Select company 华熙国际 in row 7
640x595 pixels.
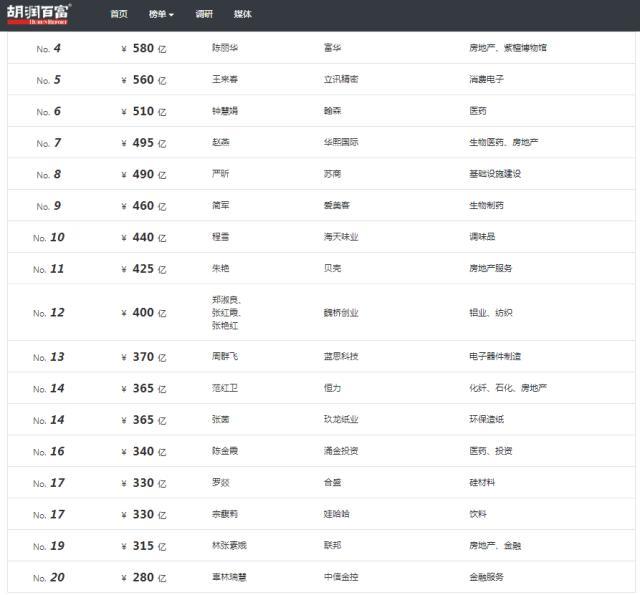(x=341, y=142)
